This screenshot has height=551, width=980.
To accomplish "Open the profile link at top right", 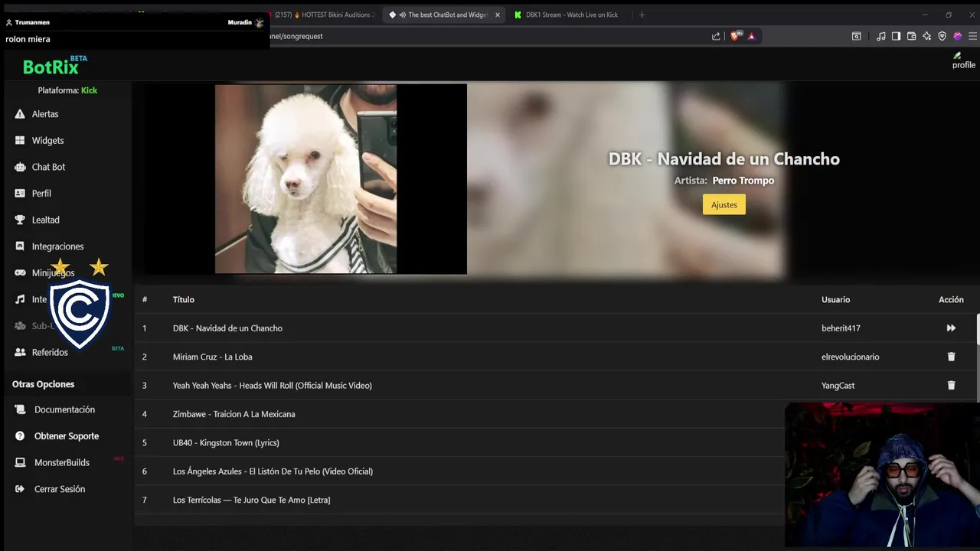I will (963, 61).
